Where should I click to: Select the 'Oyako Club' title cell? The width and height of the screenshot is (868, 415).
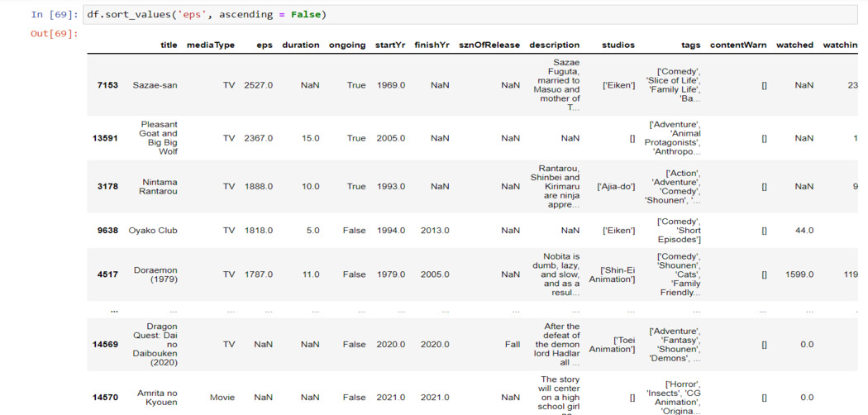coord(153,231)
